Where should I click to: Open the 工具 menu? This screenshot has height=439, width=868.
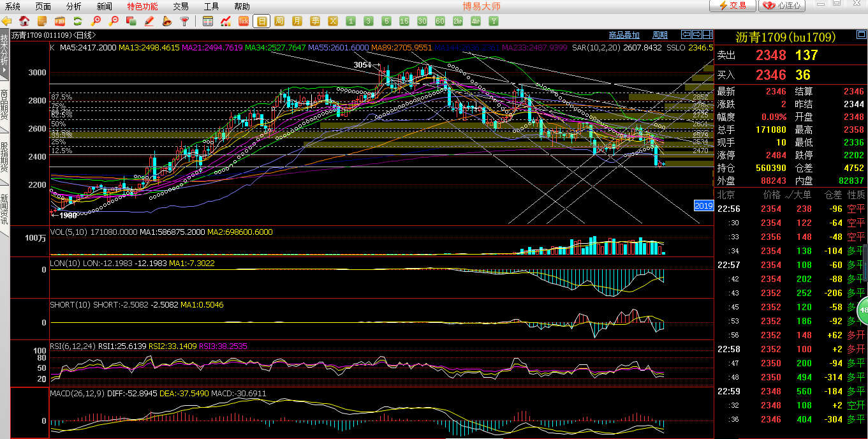tap(211, 6)
